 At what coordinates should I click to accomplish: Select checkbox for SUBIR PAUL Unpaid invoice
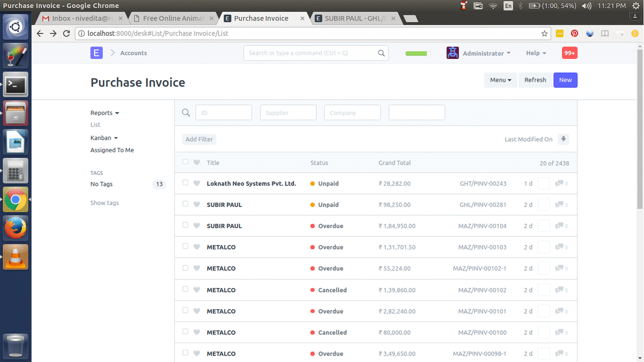(x=186, y=204)
